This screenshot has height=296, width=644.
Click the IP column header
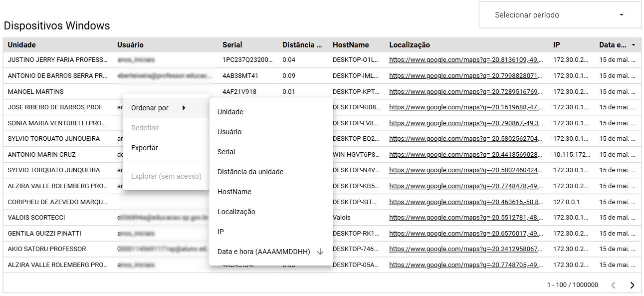556,45
